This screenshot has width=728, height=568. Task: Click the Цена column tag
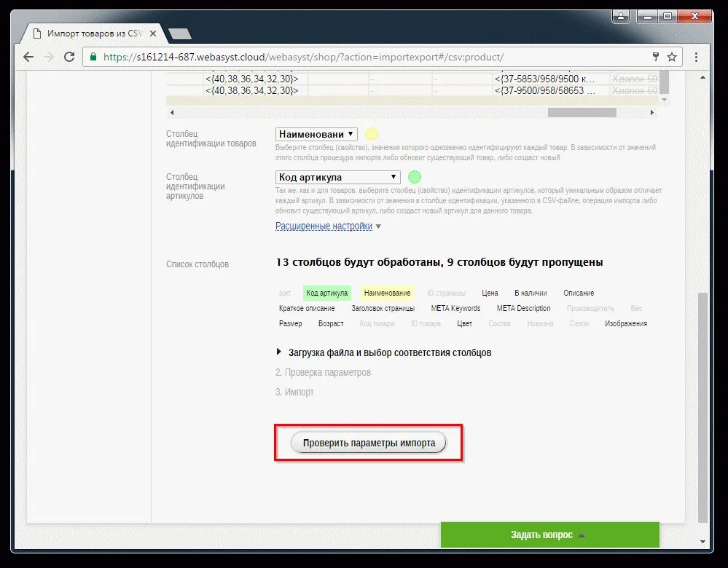point(490,293)
